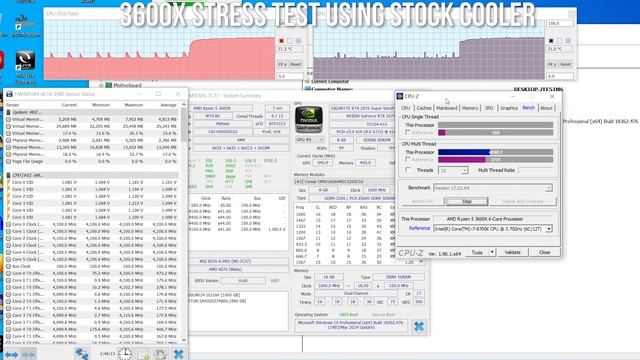Viewport: 640px width, 360px height.
Task: Click the HWiNFO sensor list vertical scrollbar
Action: point(184,222)
